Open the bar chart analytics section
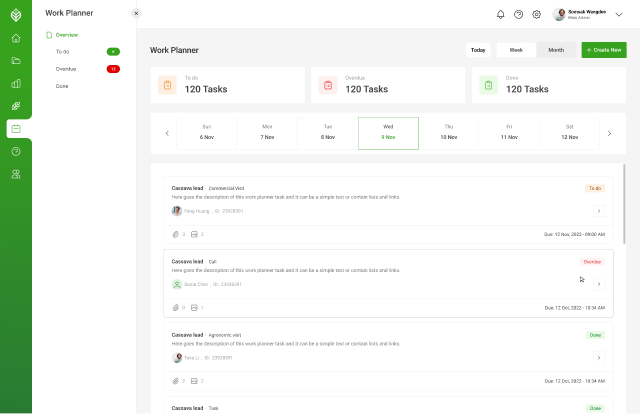The image size is (640, 414). tap(16, 84)
